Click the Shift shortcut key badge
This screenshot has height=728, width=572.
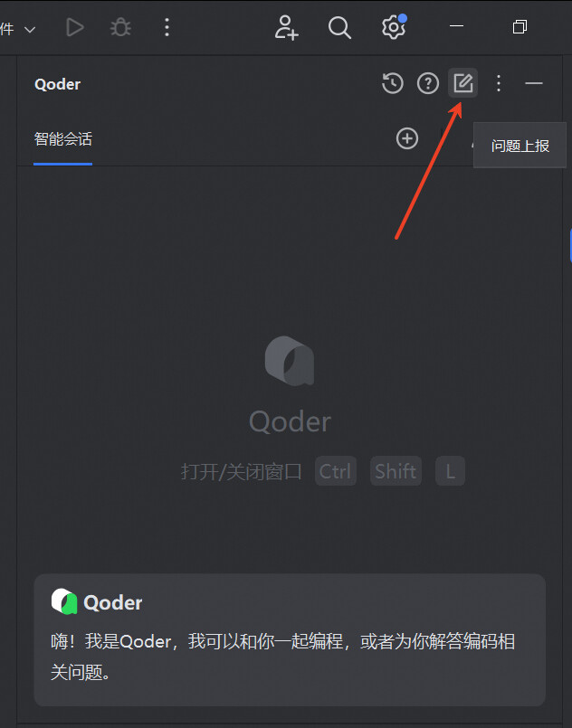coord(396,471)
